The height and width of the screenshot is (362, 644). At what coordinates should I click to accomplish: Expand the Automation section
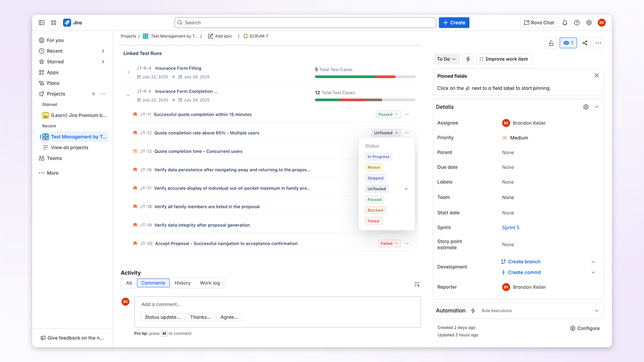point(597,311)
